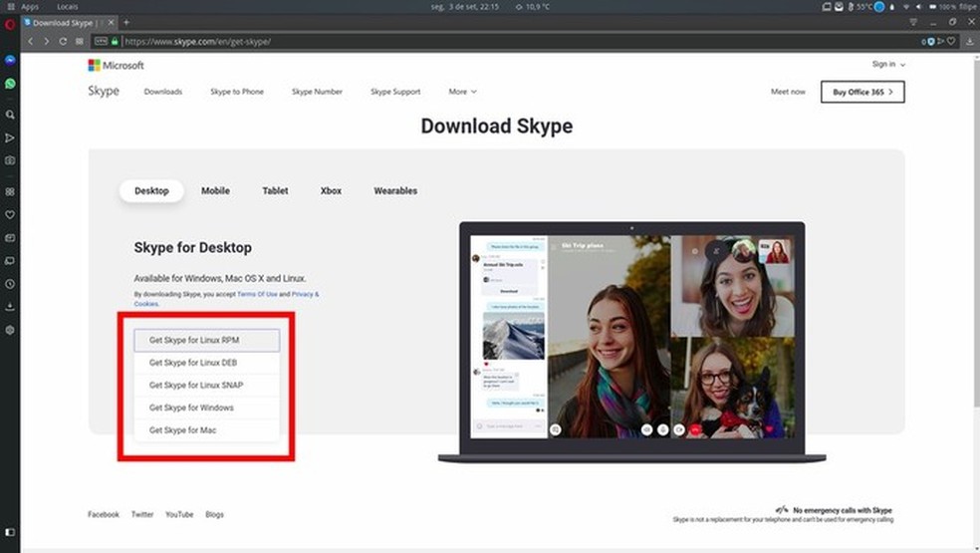
Task: Open the Terms Of Use link
Action: click(257, 294)
